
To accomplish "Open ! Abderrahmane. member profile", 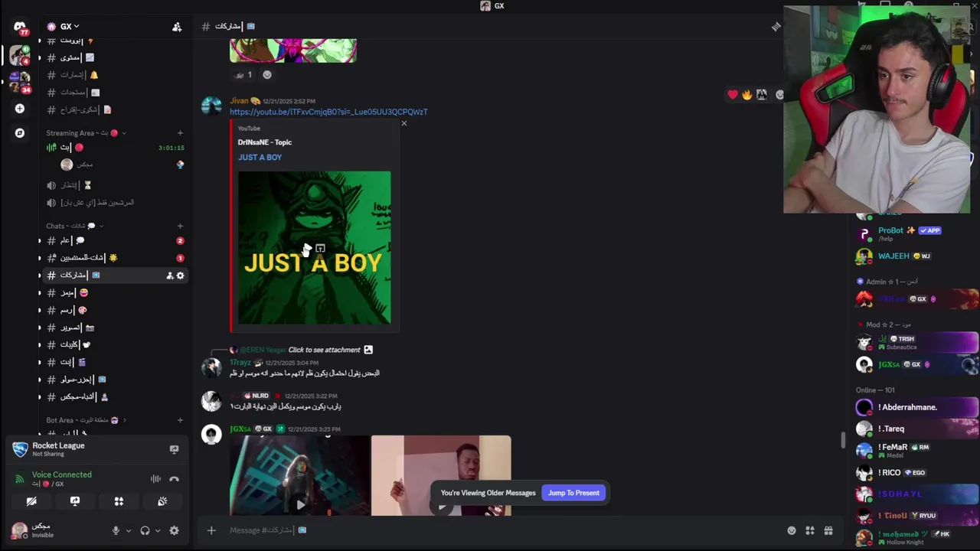I will pos(915,407).
